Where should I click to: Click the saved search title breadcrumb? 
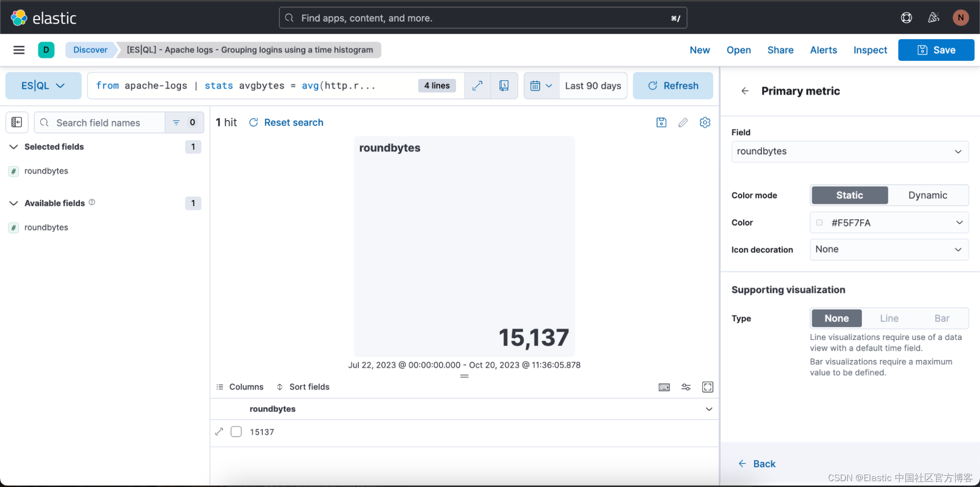click(x=250, y=50)
